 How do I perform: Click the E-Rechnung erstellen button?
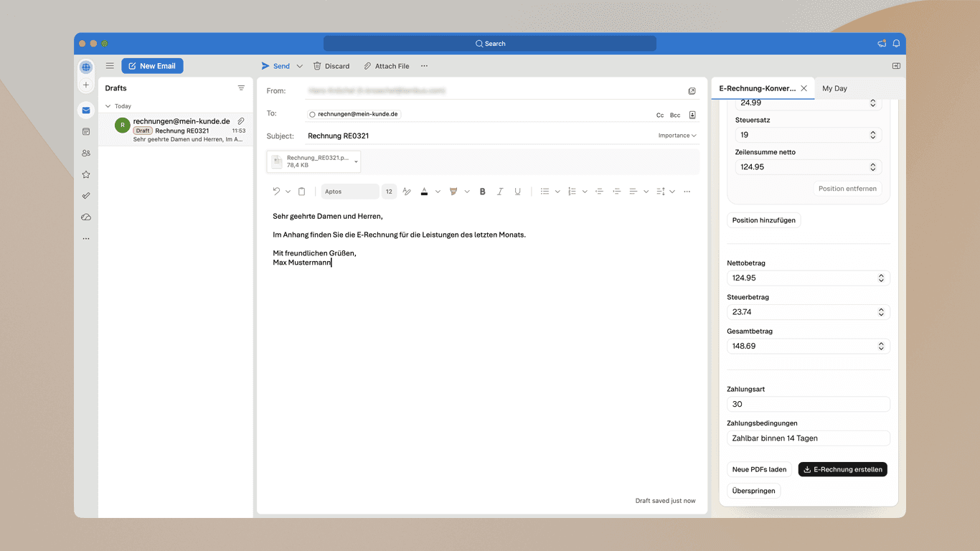(x=842, y=469)
